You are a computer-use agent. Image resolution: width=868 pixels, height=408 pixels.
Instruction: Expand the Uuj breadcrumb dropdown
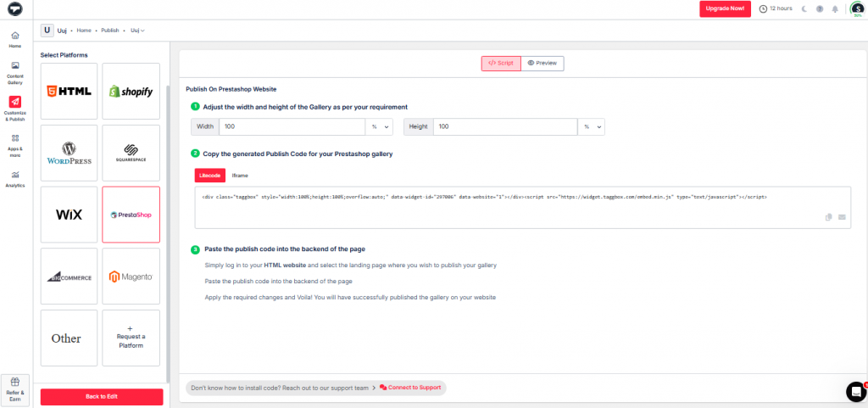point(138,31)
